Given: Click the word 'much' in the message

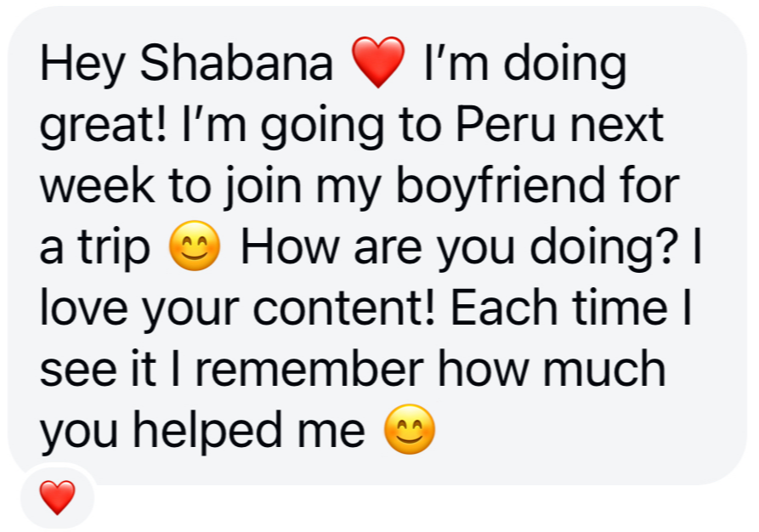Looking at the screenshot, I should tap(604, 369).
